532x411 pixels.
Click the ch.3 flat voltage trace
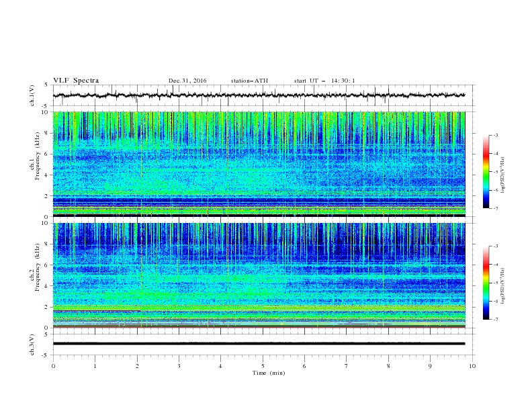[259, 344]
